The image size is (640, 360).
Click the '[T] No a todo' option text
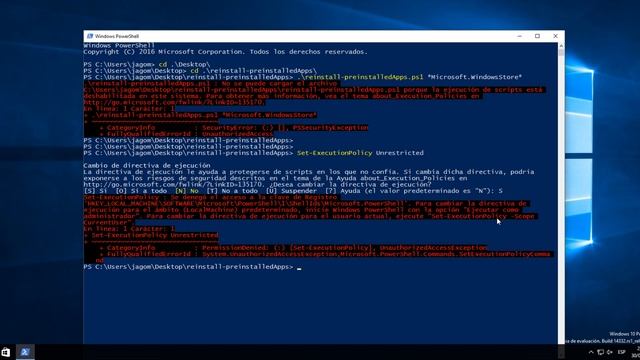[232, 191]
